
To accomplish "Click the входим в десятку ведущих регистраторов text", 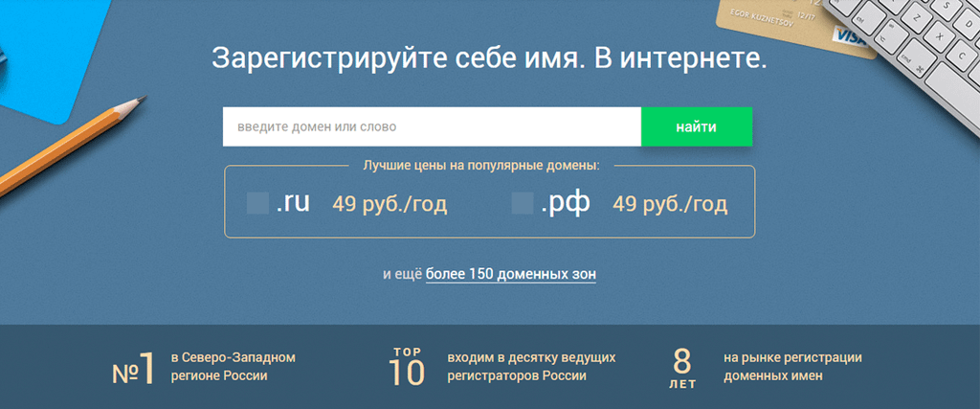I will coord(531,367).
